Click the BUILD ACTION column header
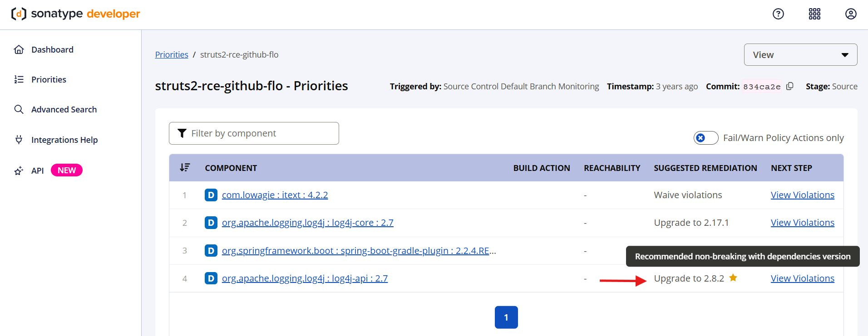Image resolution: width=868 pixels, height=336 pixels. (x=542, y=168)
